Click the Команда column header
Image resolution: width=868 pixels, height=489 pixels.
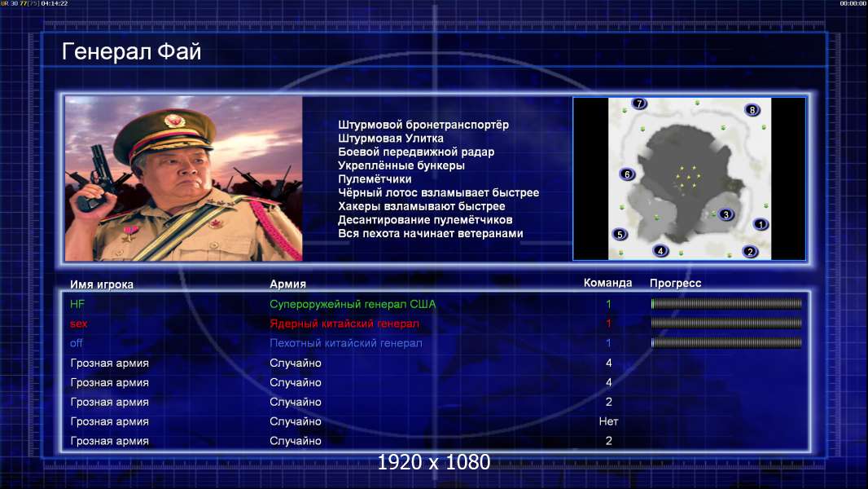coord(607,283)
